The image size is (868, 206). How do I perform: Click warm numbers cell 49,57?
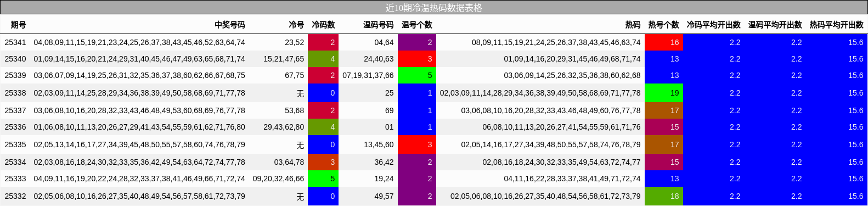click(384, 196)
